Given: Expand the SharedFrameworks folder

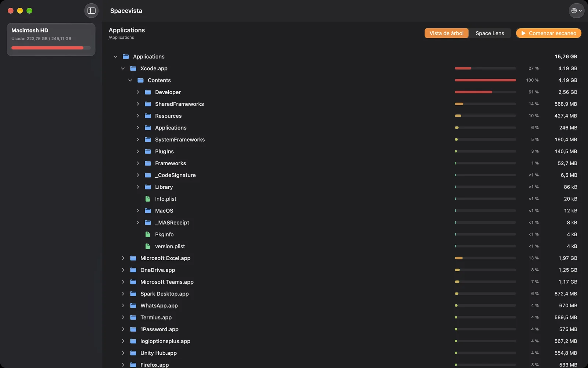Looking at the screenshot, I should (138, 104).
